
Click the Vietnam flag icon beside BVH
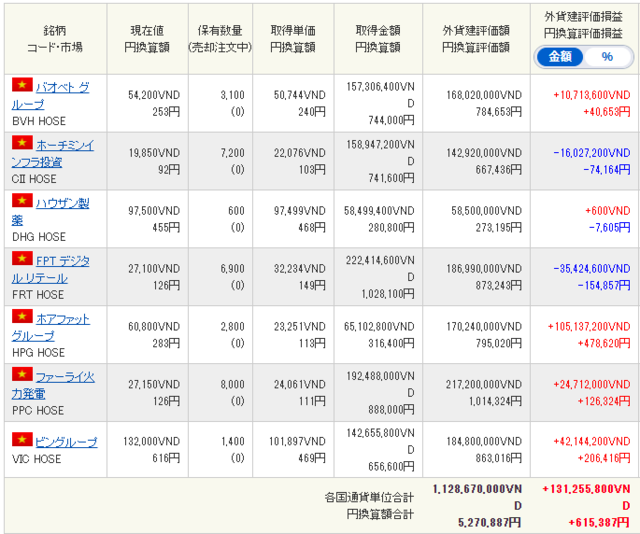22,85
